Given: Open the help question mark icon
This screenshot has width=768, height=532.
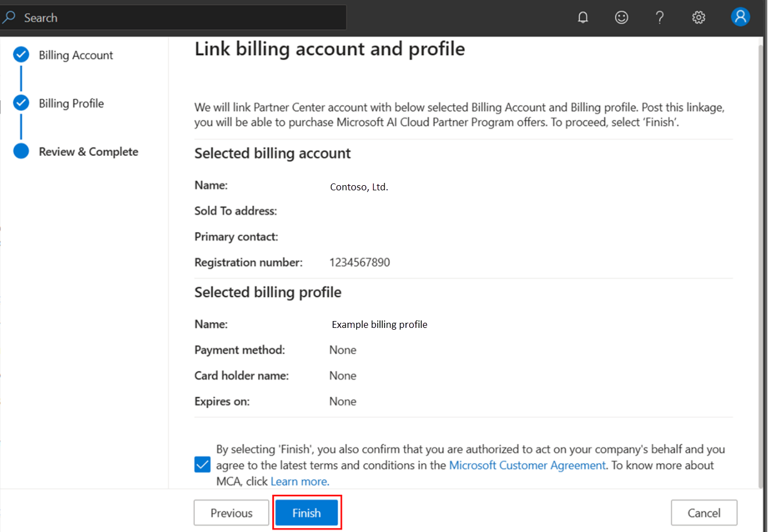Looking at the screenshot, I should (x=660, y=18).
